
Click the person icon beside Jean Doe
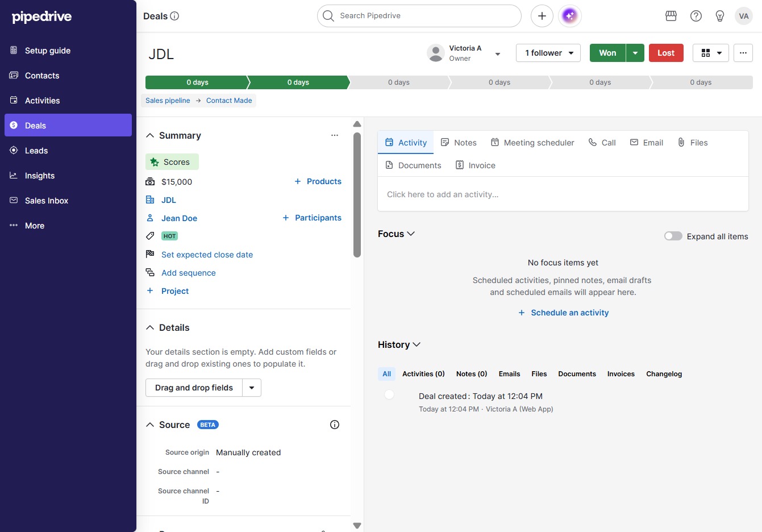point(150,218)
